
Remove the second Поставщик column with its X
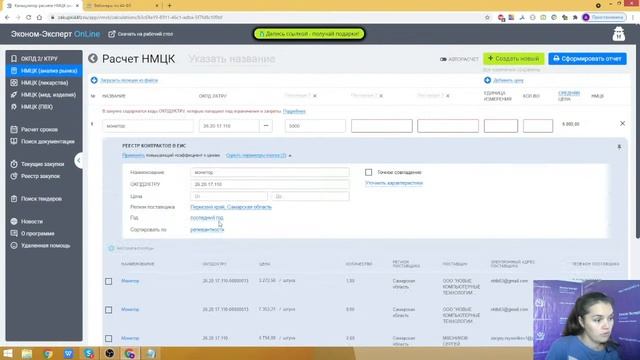coord(381,96)
